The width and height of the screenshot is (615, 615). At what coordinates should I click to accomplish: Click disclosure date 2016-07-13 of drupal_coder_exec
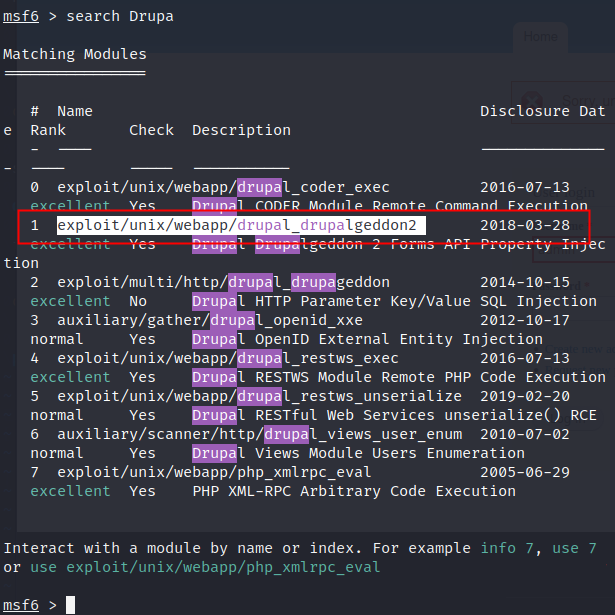click(525, 187)
